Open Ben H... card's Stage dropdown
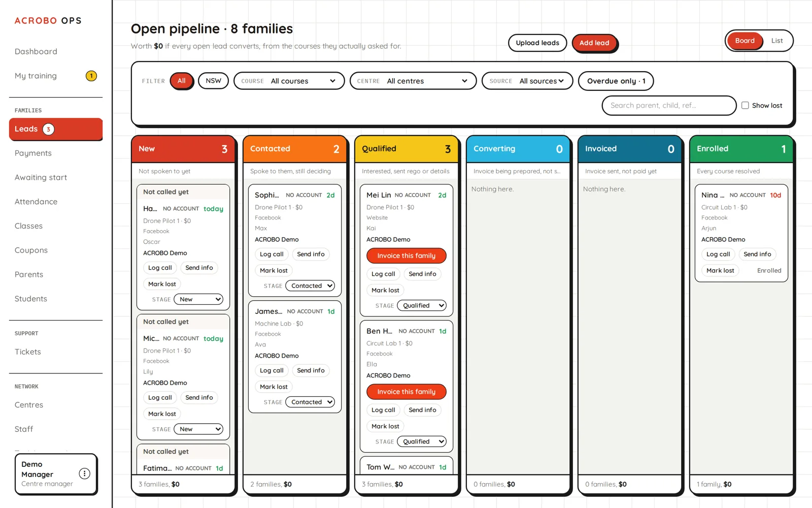The width and height of the screenshot is (812, 508). coord(422,441)
